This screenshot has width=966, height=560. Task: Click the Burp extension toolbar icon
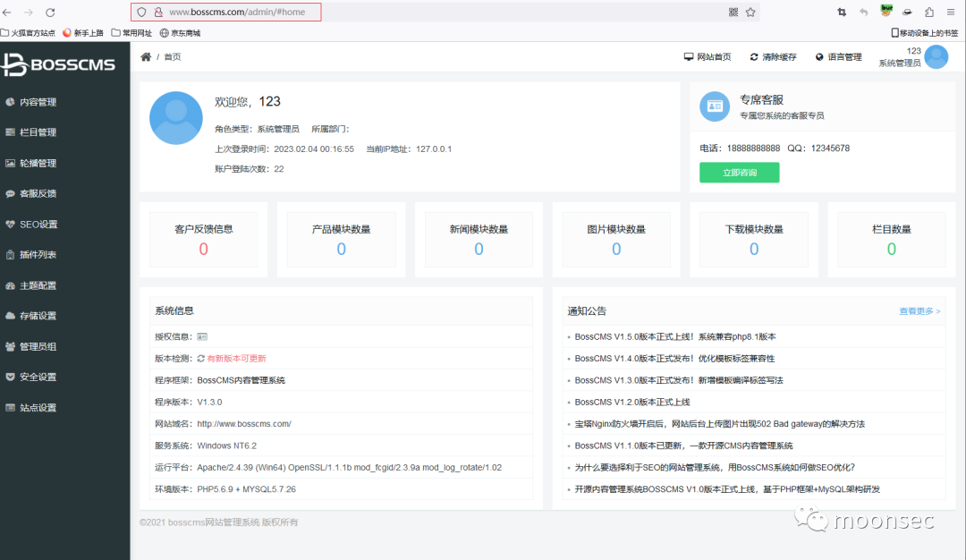tap(886, 11)
